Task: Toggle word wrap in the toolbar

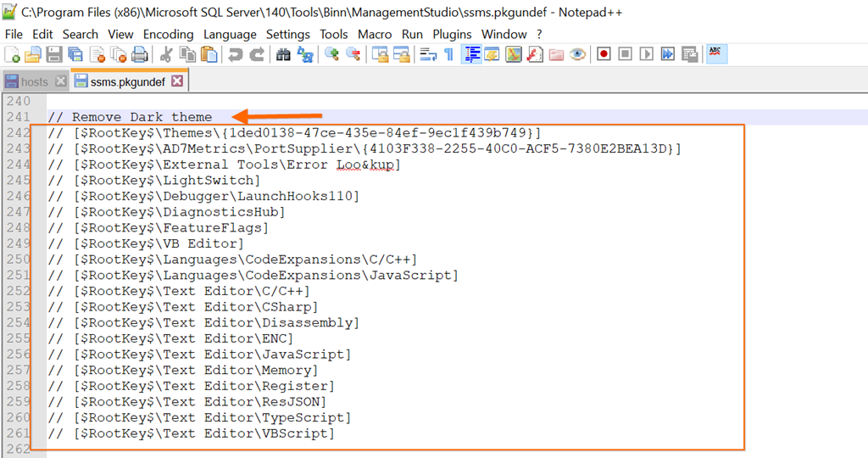Action: pyautogui.click(x=428, y=54)
